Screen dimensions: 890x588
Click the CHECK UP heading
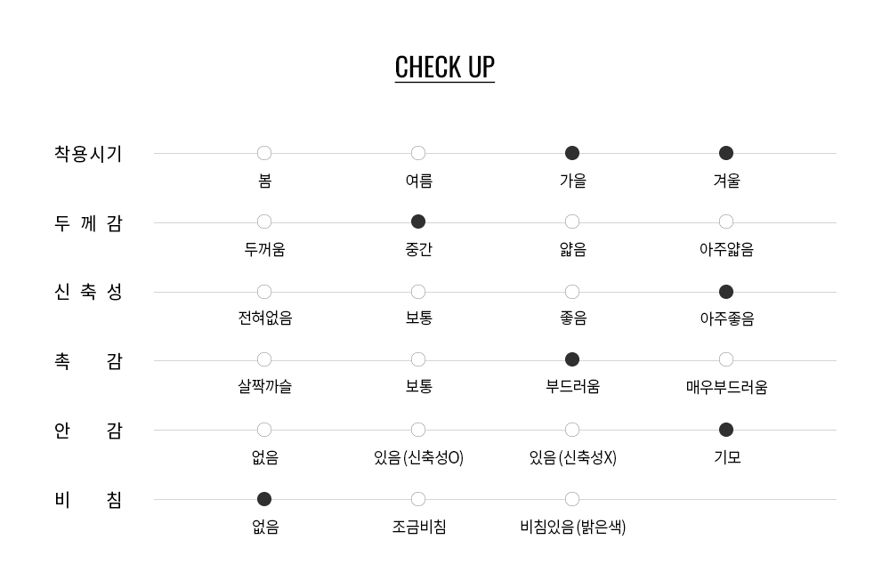point(445,68)
